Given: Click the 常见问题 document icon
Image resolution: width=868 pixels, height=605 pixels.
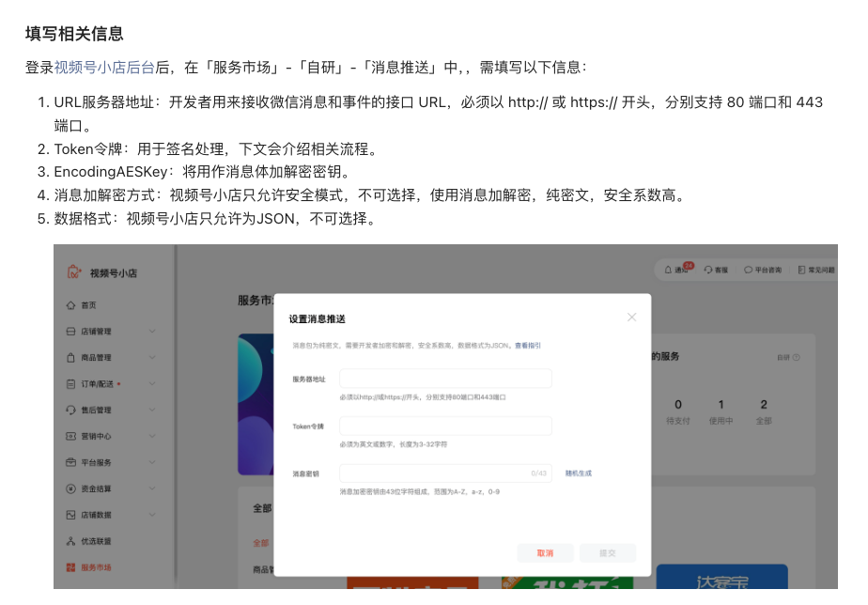Looking at the screenshot, I should (x=801, y=271).
